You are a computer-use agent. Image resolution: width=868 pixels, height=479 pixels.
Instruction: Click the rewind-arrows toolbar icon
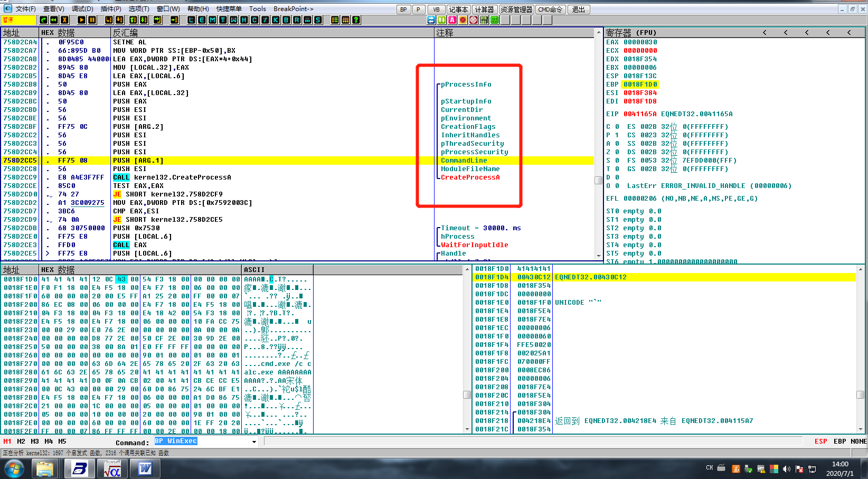(x=54, y=20)
